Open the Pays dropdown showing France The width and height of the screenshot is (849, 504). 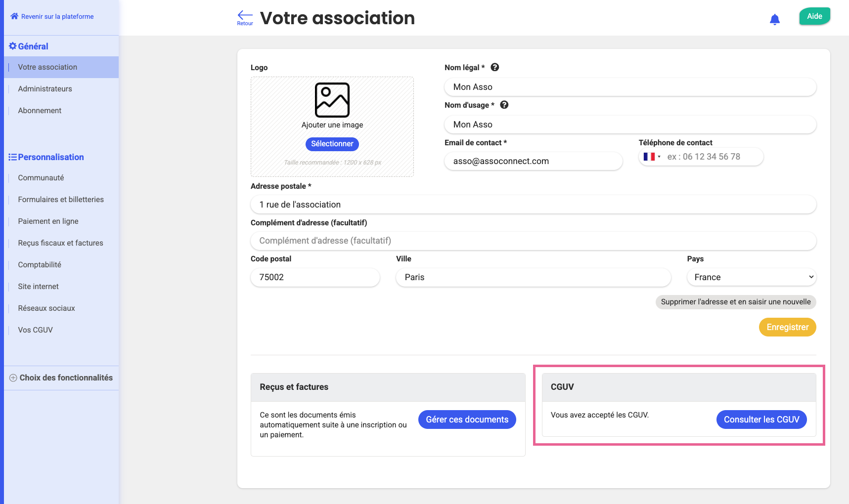(751, 277)
